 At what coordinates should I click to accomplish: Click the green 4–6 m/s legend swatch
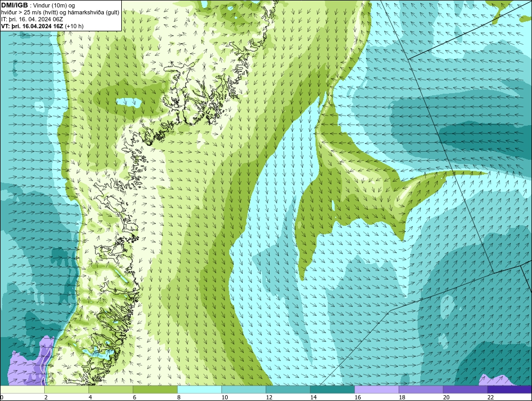pyautogui.click(x=111, y=389)
